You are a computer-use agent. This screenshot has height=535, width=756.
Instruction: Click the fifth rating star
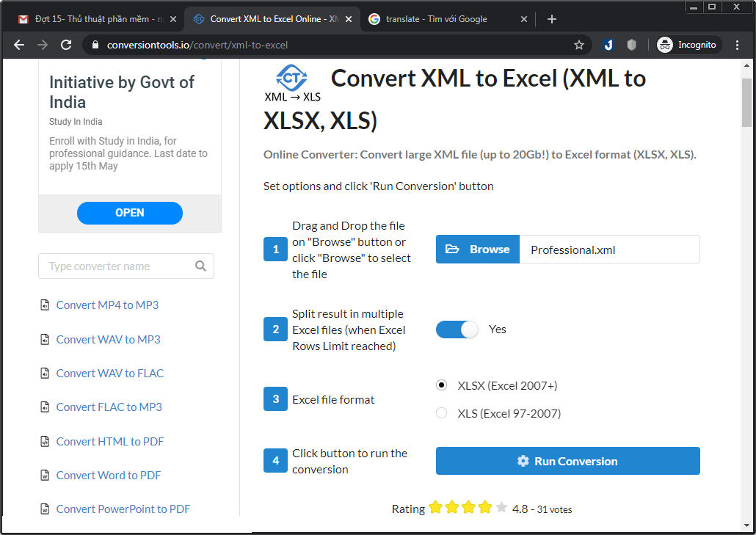tap(501, 506)
